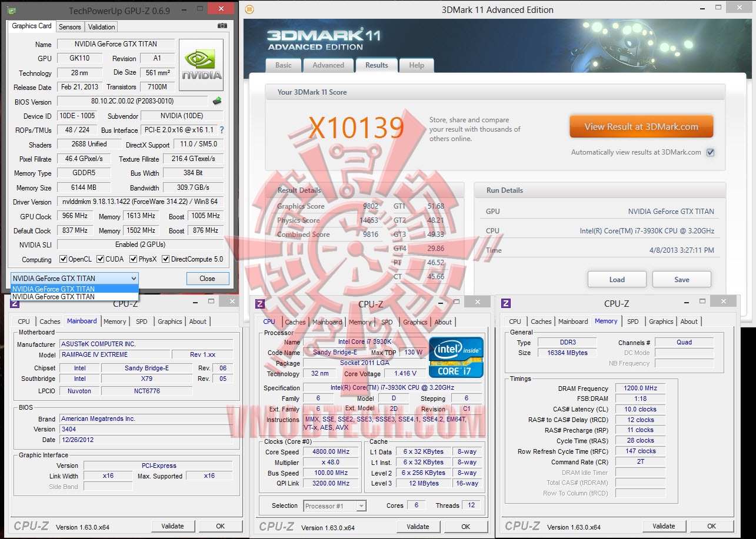Open the CPU tab in the Motherboard CPU-Z window
Viewport: 756px width, 539px height.
click(x=24, y=322)
